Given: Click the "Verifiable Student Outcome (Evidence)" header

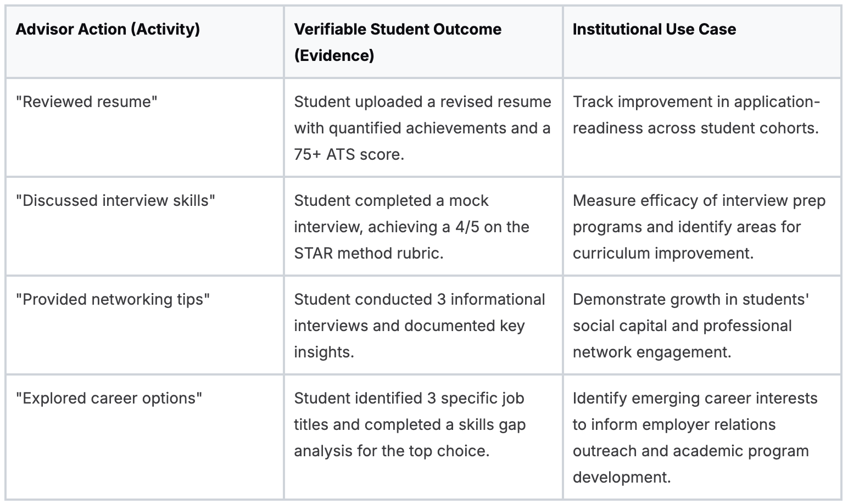Looking at the screenshot, I should click(398, 42).
